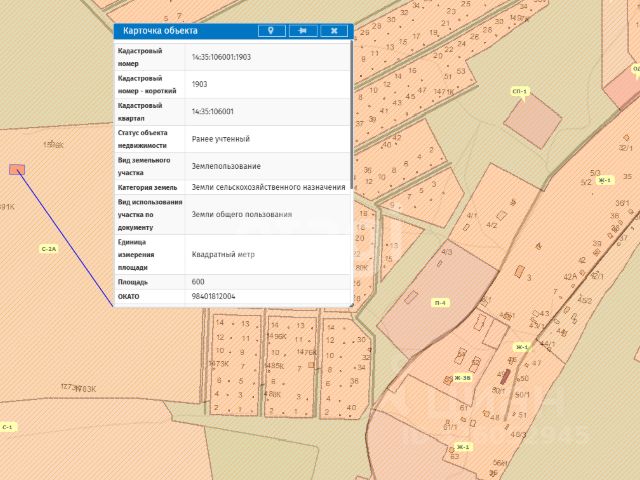
Task: Click quarter value 14:35:106001
Action: click(x=213, y=111)
